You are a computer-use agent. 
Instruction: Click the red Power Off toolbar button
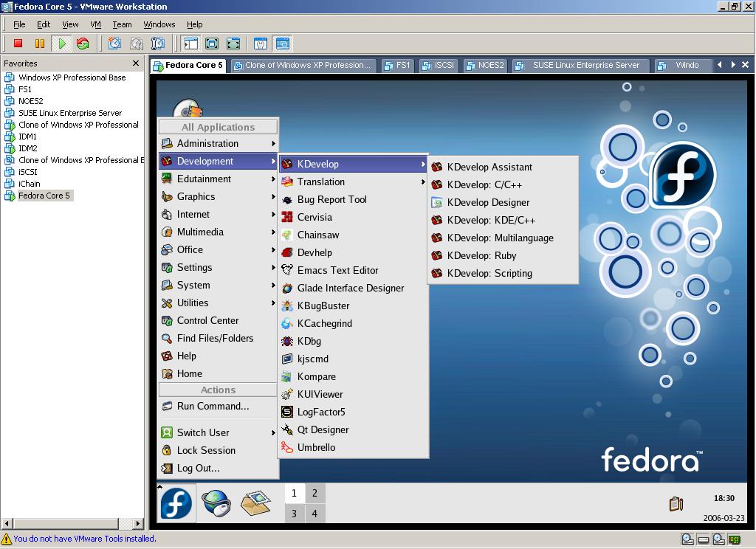tap(18, 44)
